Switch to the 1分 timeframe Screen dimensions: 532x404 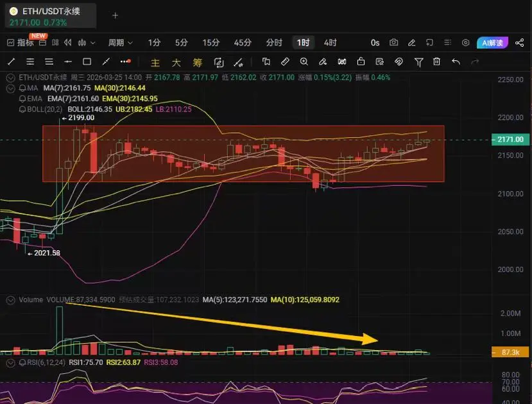coord(154,43)
